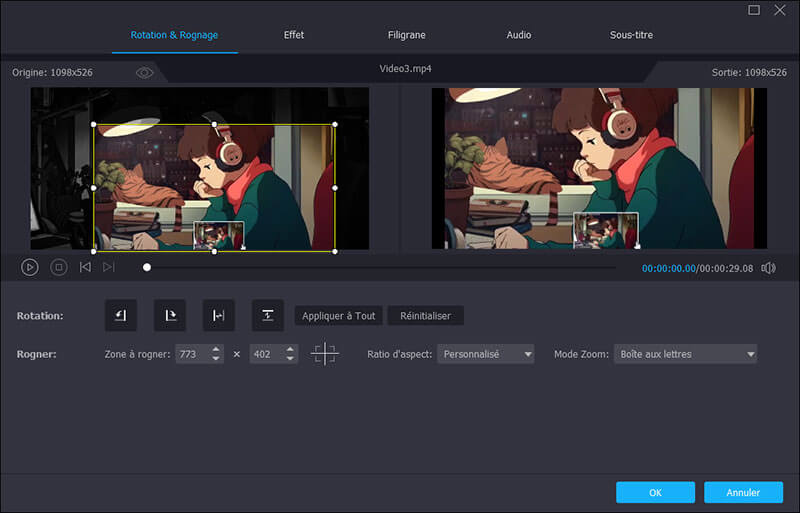Image resolution: width=800 pixels, height=513 pixels.
Task: Click the Origine: 1098x526 label
Action: tap(53, 72)
